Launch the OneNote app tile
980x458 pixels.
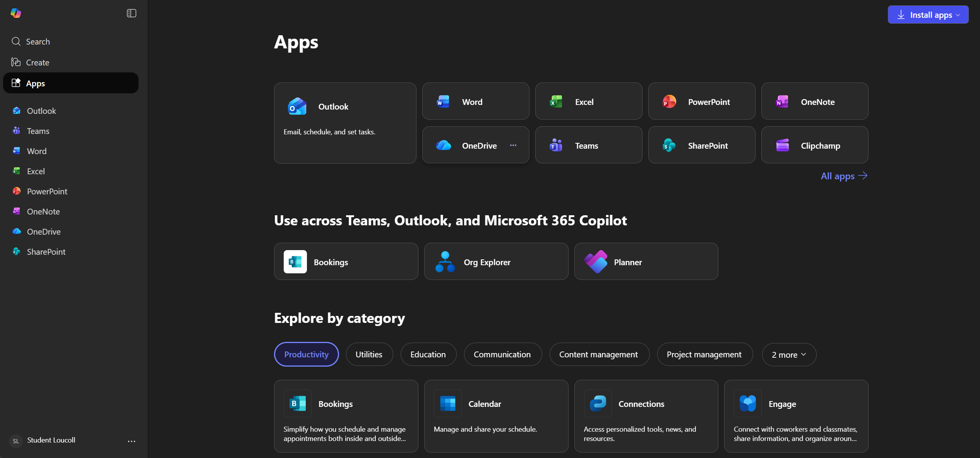(815, 101)
